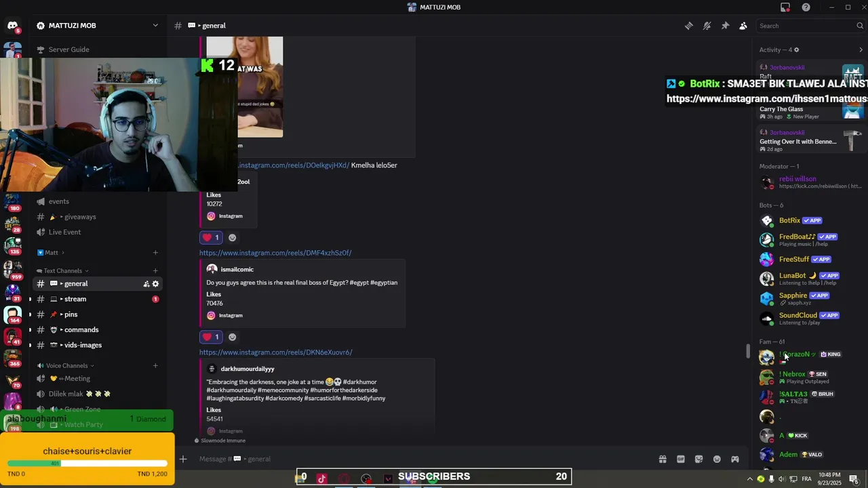
Task: Open Activity settings gear icon
Action: pos(796,49)
